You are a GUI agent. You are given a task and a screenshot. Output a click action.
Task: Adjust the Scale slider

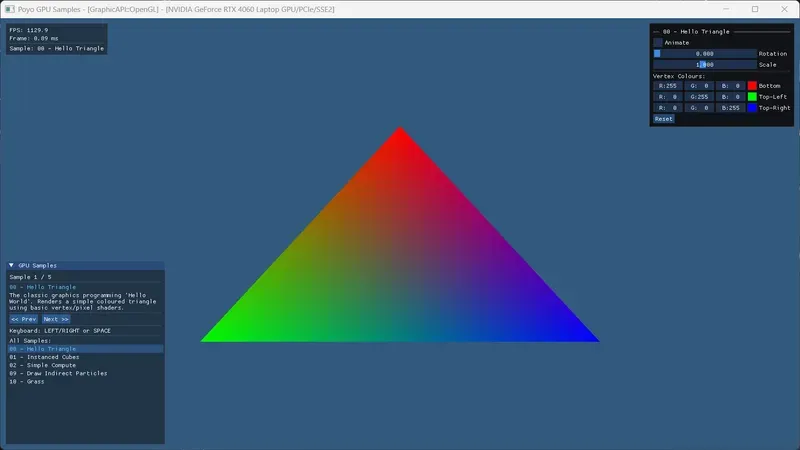(x=705, y=65)
